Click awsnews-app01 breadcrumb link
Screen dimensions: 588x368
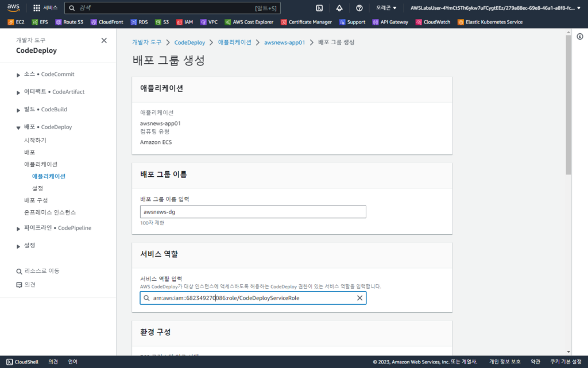pos(285,42)
